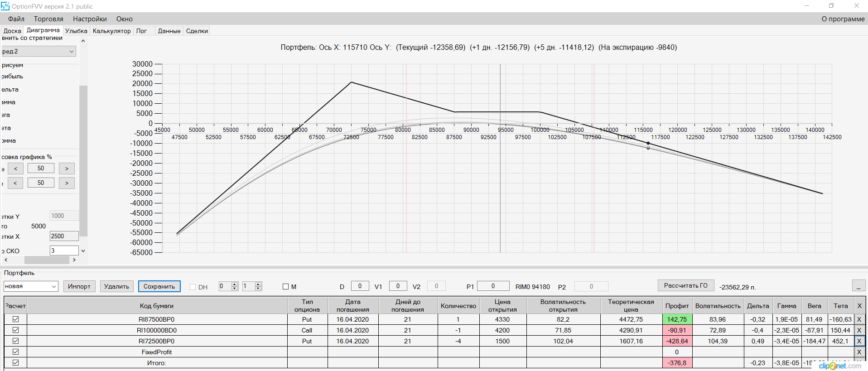Toggle the DH checkbox
The width and height of the screenshot is (868, 371).
point(193,287)
